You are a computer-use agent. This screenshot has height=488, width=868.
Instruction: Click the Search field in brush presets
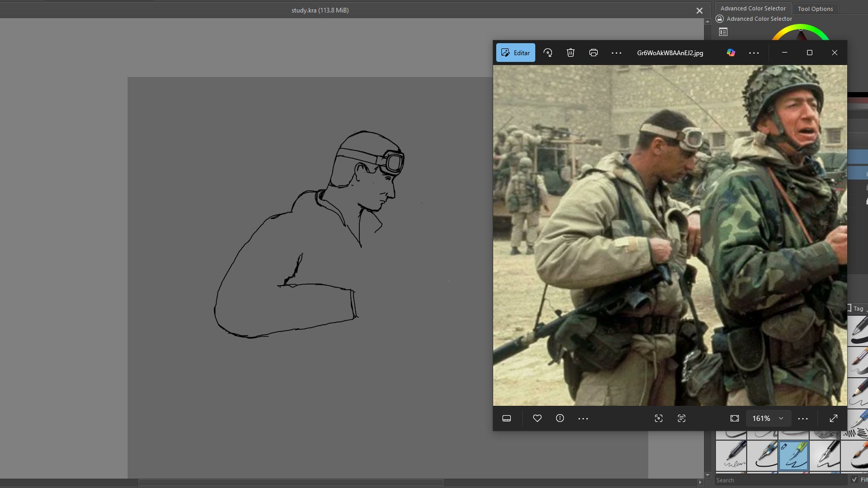point(781,480)
